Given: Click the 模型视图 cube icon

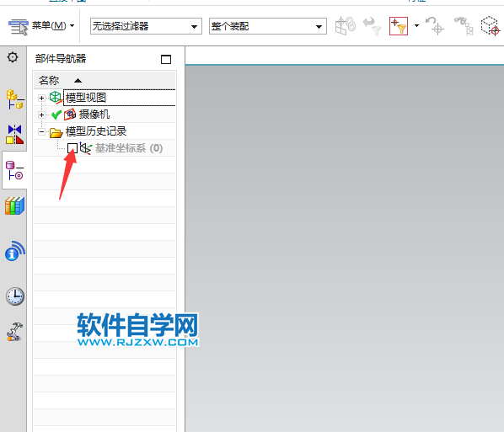Looking at the screenshot, I should [56, 98].
